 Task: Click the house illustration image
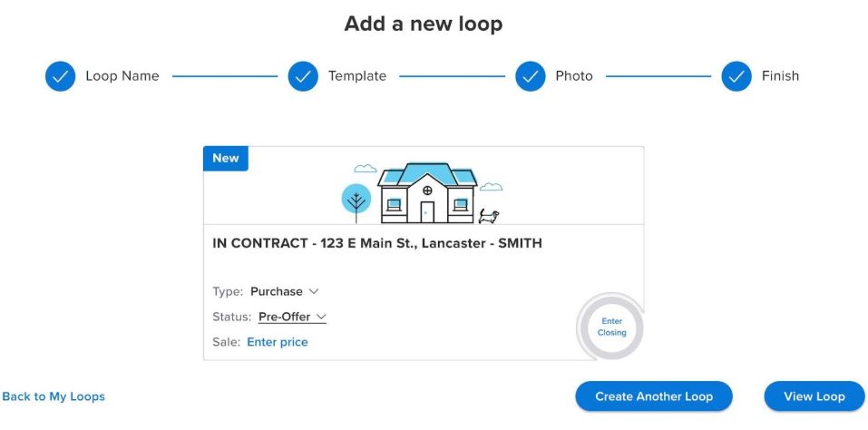click(x=426, y=193)
